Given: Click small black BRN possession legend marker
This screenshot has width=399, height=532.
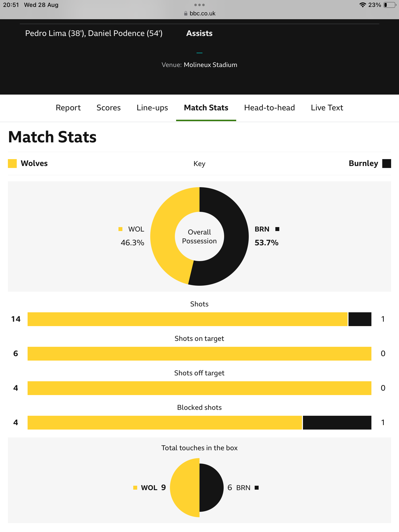Looking at the screenshot, I should 277,229.
